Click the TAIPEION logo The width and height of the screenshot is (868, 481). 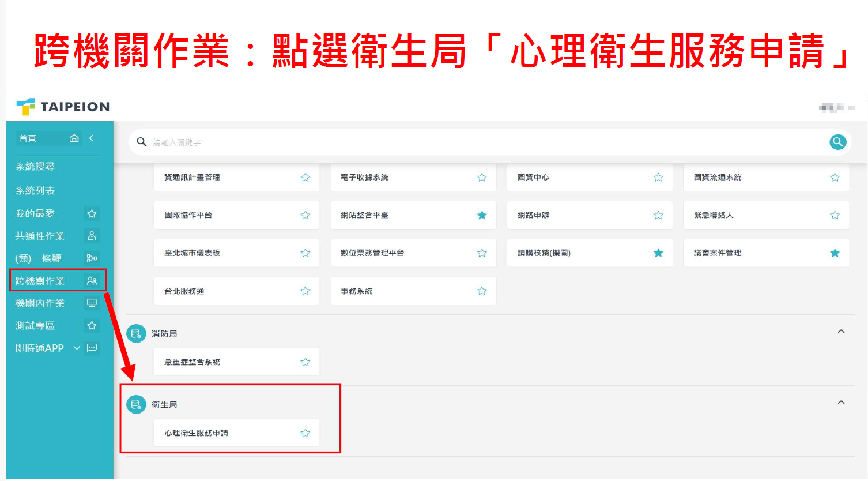(63, 107)
